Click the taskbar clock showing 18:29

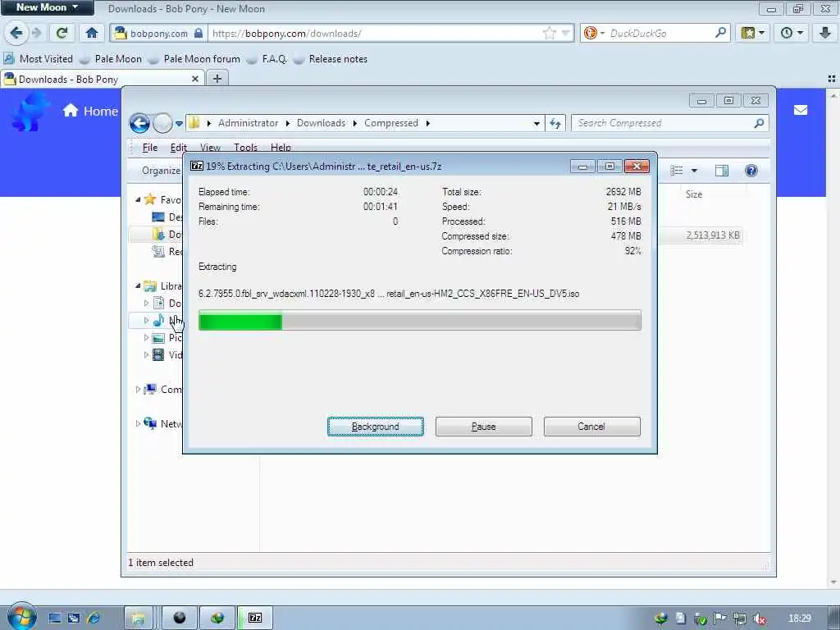[800, 619]
